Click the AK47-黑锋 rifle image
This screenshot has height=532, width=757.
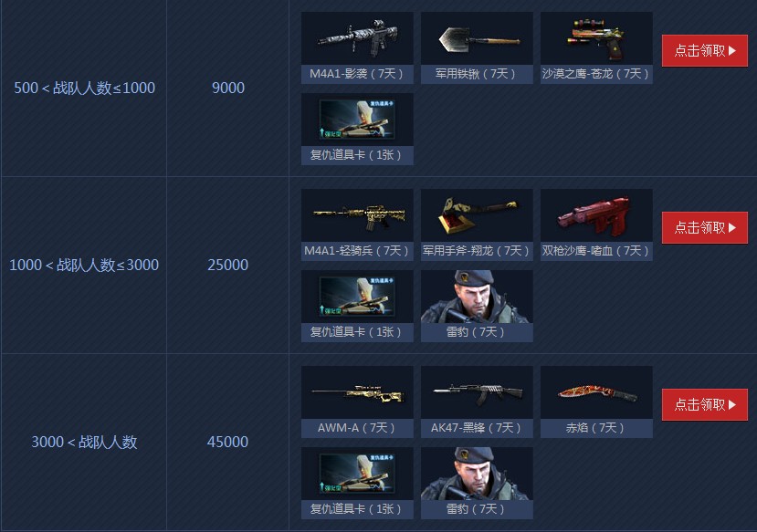[x=477, y=392]
